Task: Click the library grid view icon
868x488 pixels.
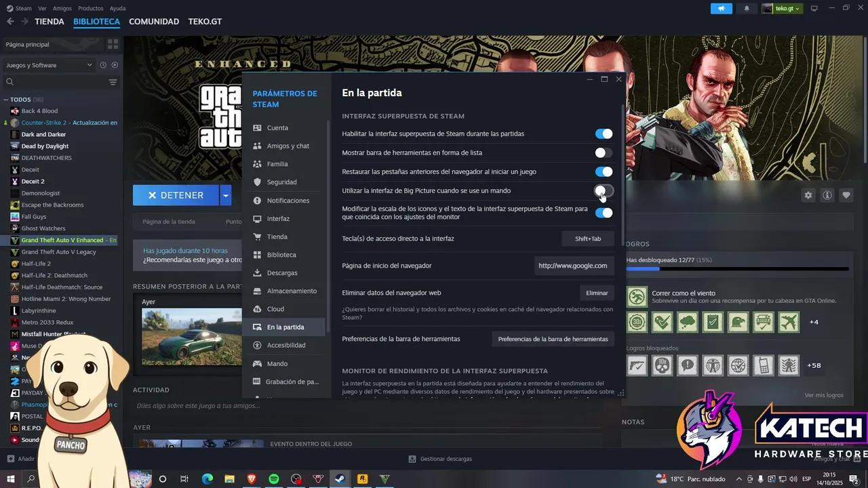Action: 113,44
